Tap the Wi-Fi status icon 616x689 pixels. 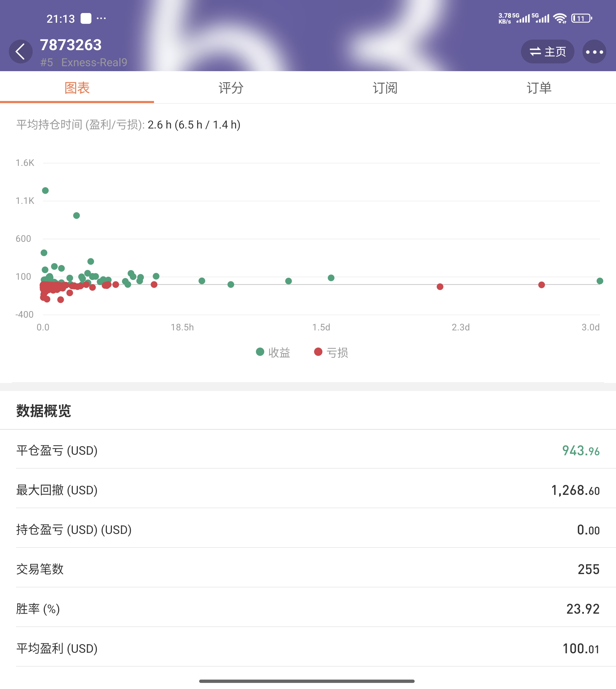coord(560,19)
